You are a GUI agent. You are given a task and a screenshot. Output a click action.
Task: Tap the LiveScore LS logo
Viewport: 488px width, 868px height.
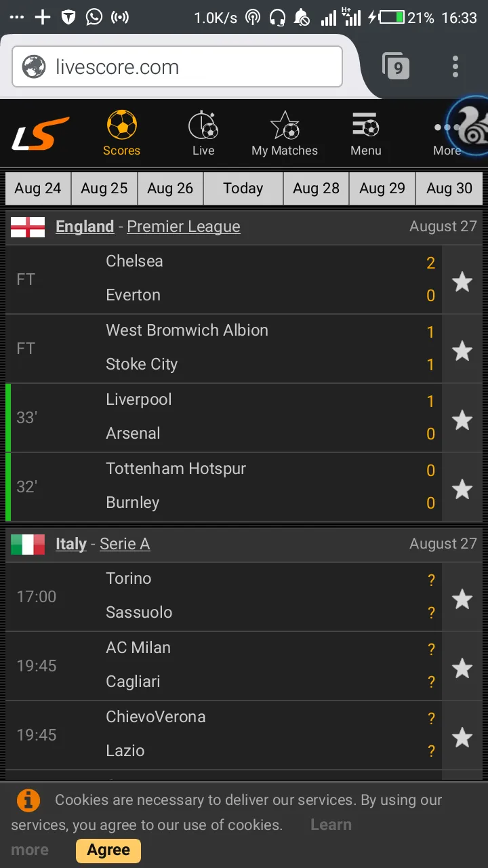click(41, 133)
